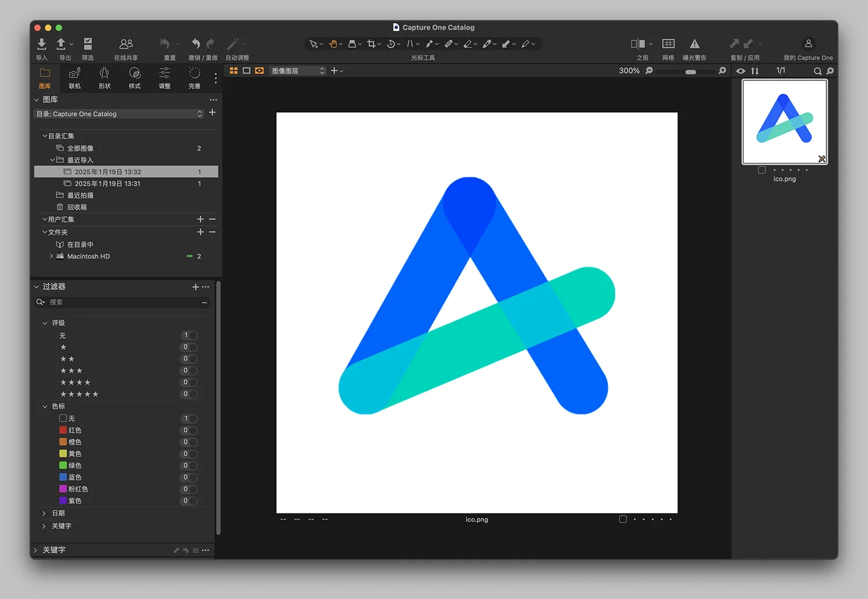Click the filter search (搜索) field
This screenshot has width=868, height=599.
pyautogui.click(x=123, y=302)
